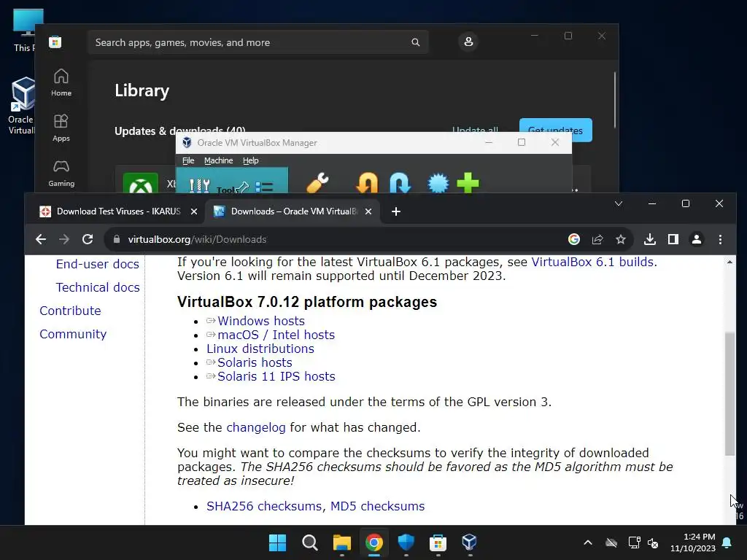Open Windows Security shield in taskbar
The height and width of the screenshot is (560, 747).
pos(406,542)
